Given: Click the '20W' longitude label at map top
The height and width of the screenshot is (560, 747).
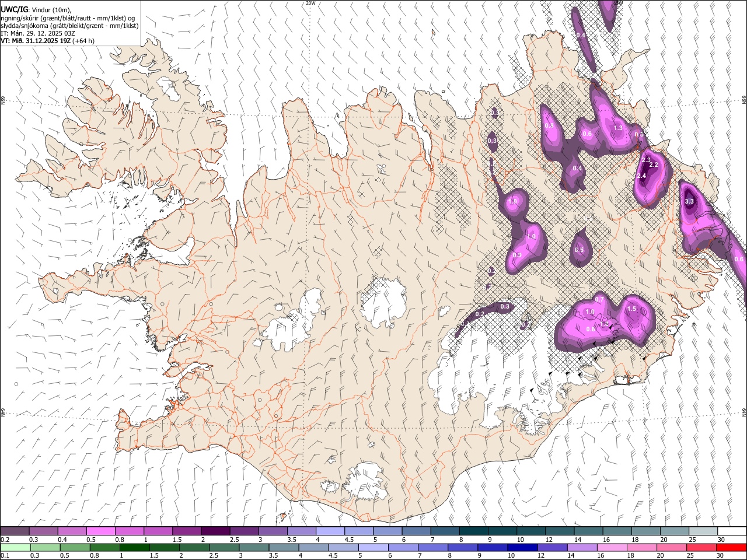Looking at the screenshot, I should (310, 3).
